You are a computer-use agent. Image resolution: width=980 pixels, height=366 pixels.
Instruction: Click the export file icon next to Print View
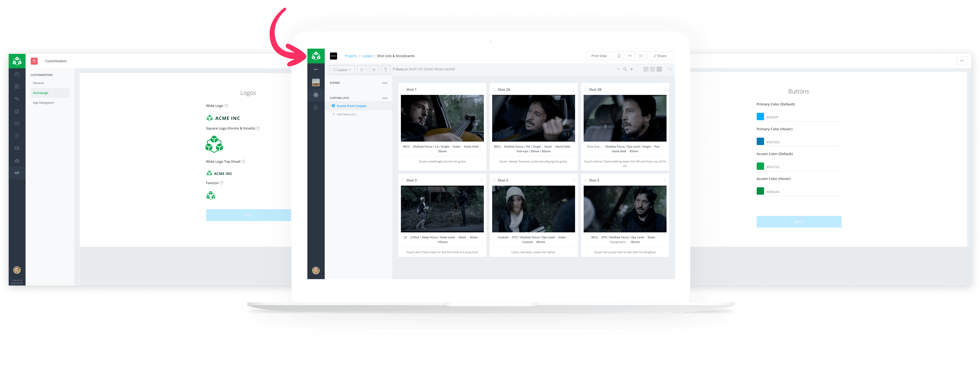[x=619, y=56]
